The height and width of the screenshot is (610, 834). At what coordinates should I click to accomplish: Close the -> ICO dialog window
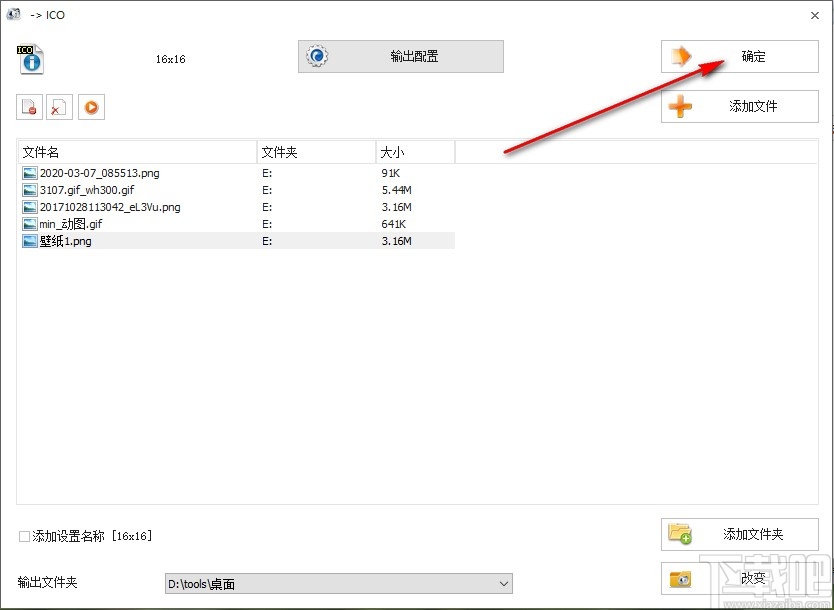814,15
